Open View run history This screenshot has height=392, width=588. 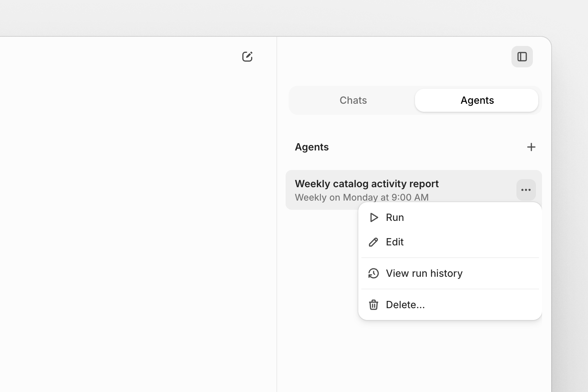tap(424, 273)
